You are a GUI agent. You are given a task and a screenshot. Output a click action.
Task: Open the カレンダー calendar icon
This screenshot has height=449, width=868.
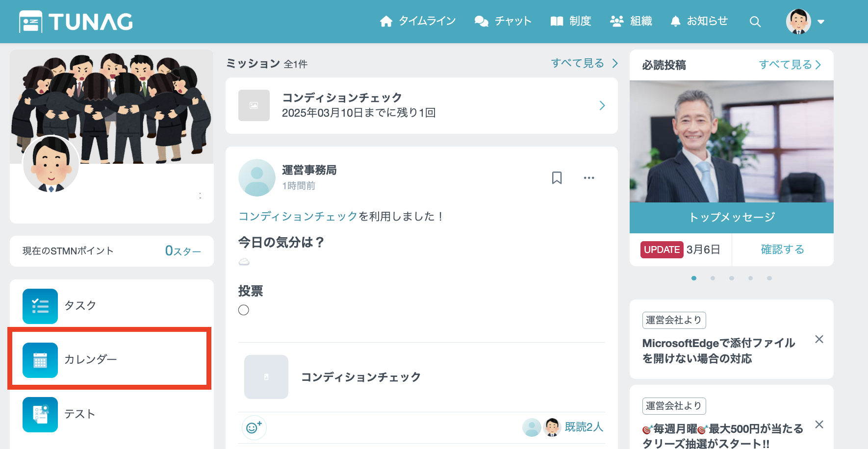[40, 360]
